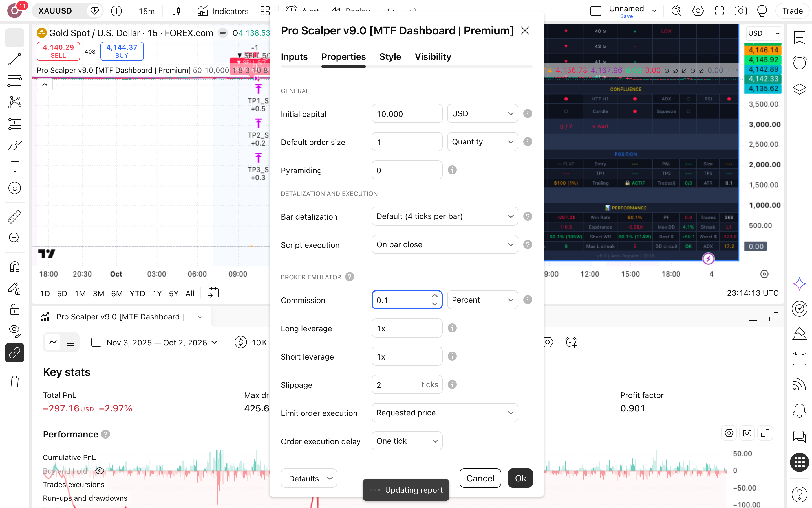Open the initial capital currency USD dropdown

point(482,114)
